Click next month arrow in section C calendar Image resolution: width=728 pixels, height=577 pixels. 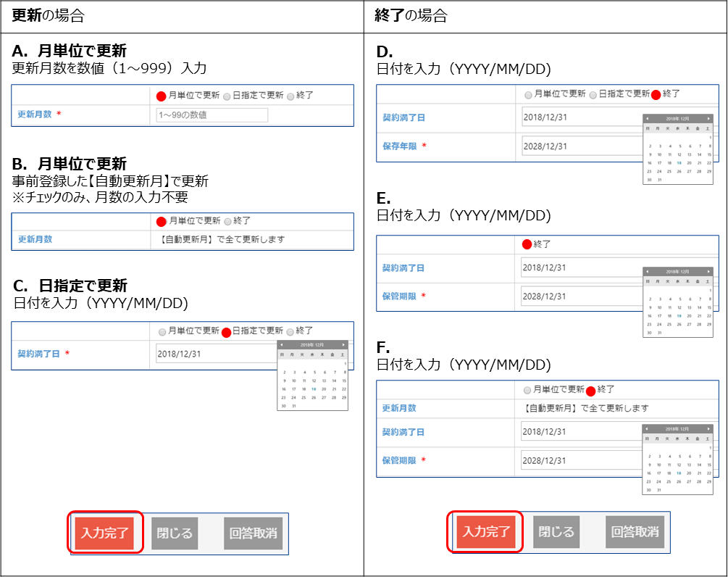343,345
